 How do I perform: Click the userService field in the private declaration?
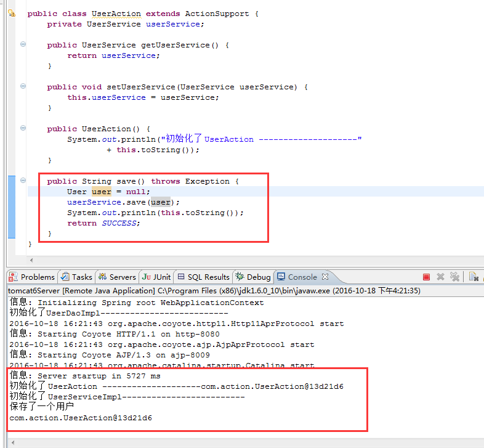(173, 24)
